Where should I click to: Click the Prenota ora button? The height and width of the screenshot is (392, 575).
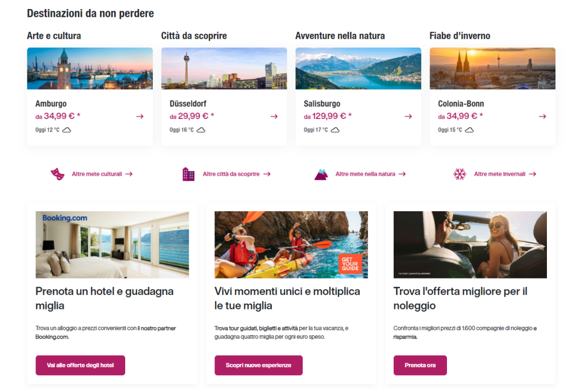[x=420, y=365]
